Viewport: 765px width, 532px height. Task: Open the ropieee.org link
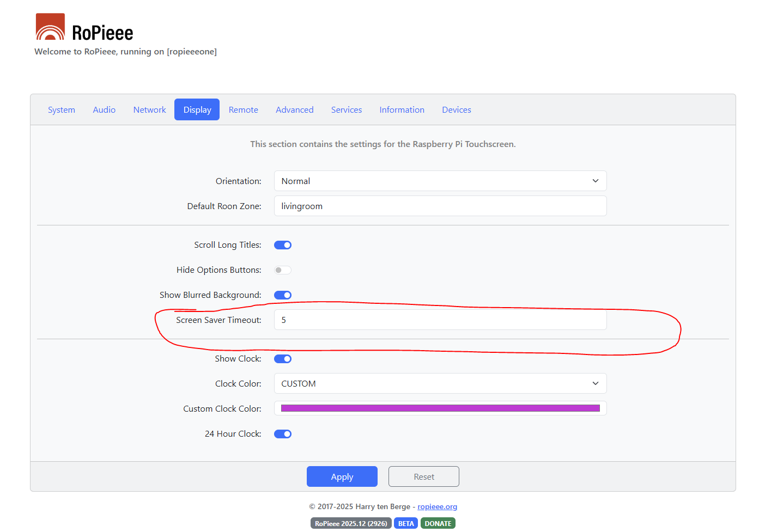[437, 506]
